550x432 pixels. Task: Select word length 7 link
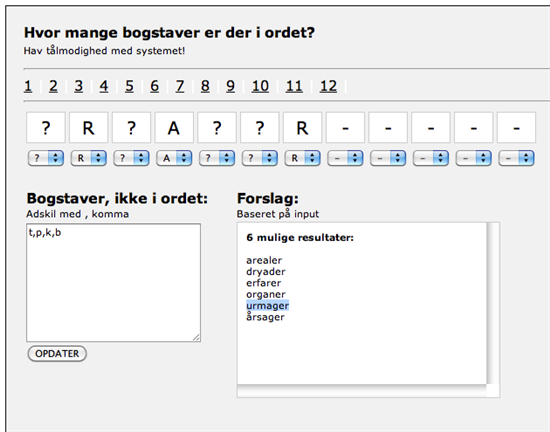pos(180,86)
